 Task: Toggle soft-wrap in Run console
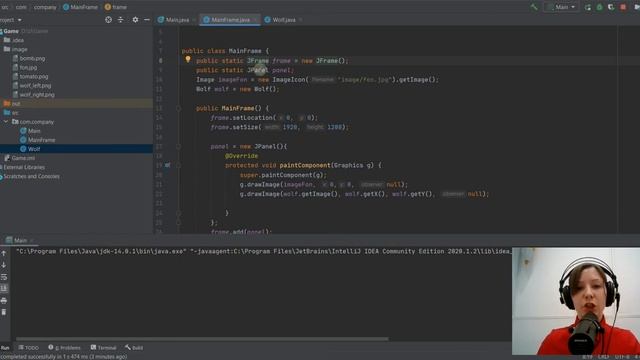(4, 277)
